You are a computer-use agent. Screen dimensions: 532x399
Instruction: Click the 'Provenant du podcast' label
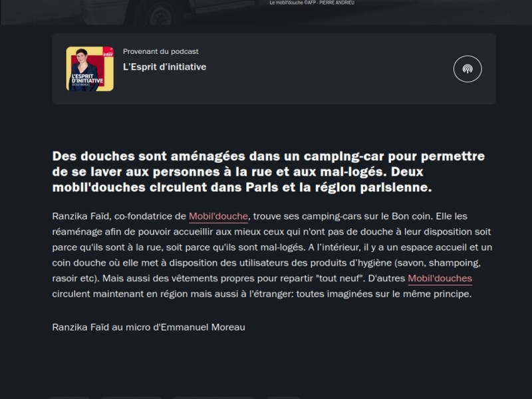160,52
